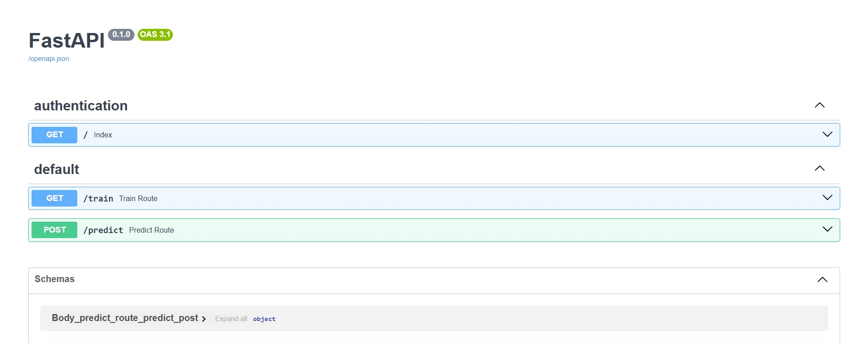This screenshot has height=343, width=868.
Task: Click the authentication section heading
Action: 81,106
